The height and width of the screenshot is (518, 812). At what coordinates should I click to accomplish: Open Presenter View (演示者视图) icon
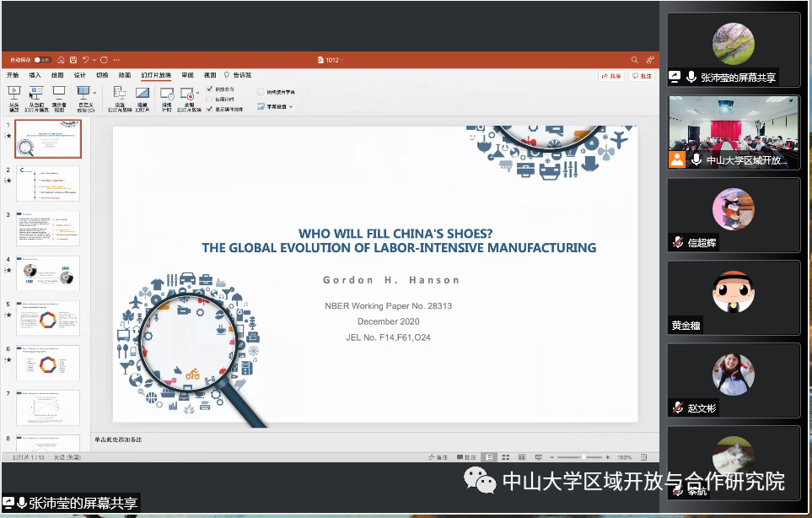point(59,92)
